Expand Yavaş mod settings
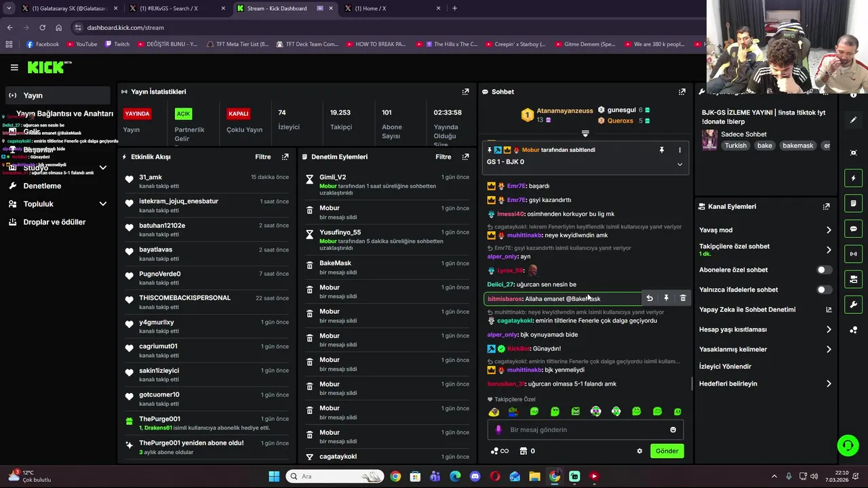The width and height of the screenshot is (868, 488). coord(828,230)
